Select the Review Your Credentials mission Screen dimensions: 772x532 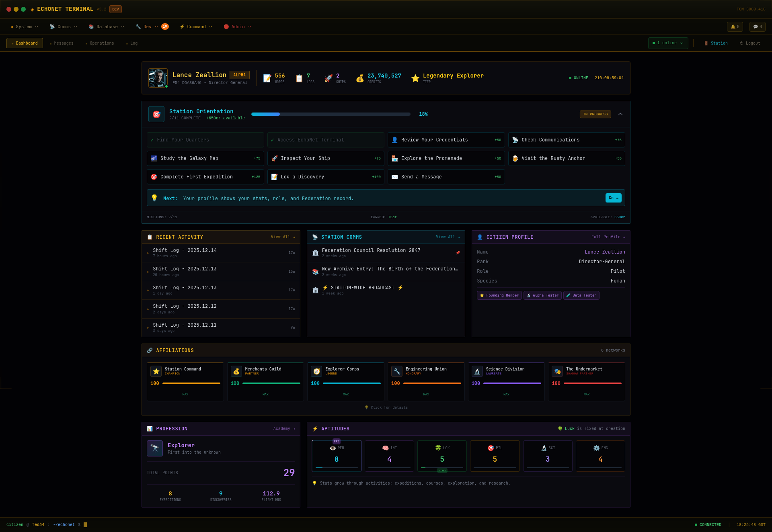(x=446, y=140)
